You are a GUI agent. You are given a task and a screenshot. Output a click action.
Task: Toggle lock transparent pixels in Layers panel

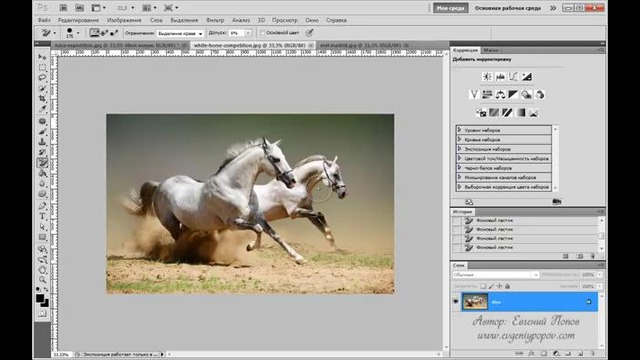(483, 287)
